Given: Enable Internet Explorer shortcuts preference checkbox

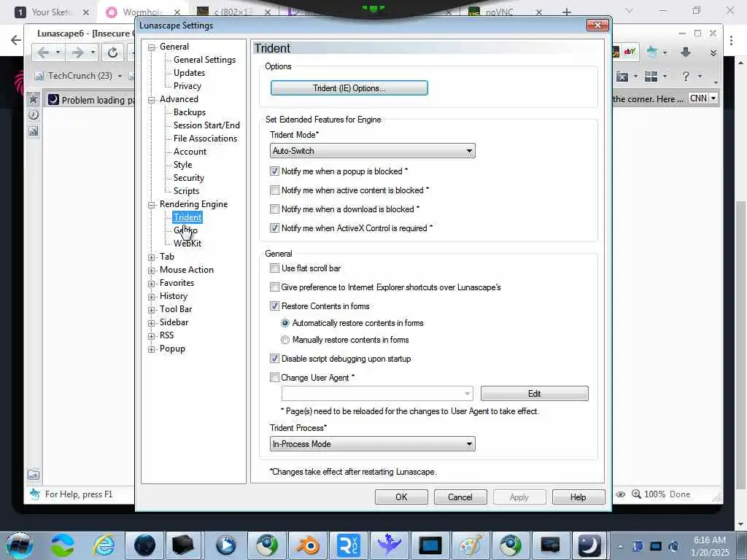Looking at the screenshot, I should point(274,287).
